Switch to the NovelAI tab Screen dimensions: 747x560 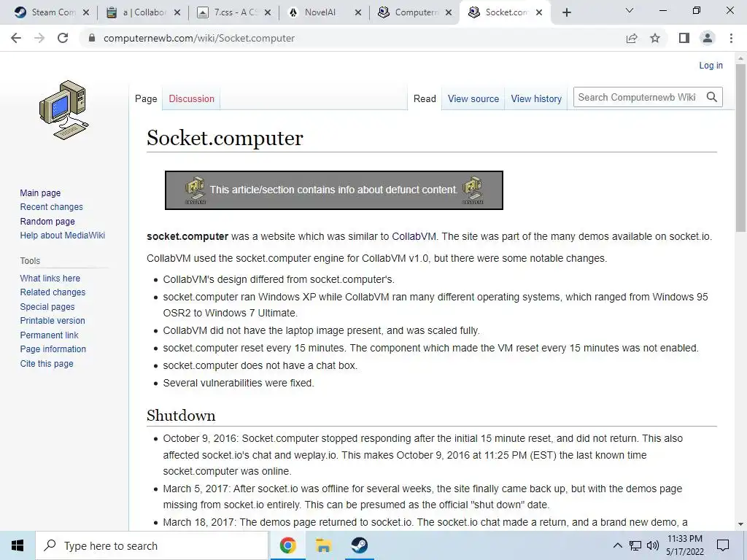click(324, 12)
